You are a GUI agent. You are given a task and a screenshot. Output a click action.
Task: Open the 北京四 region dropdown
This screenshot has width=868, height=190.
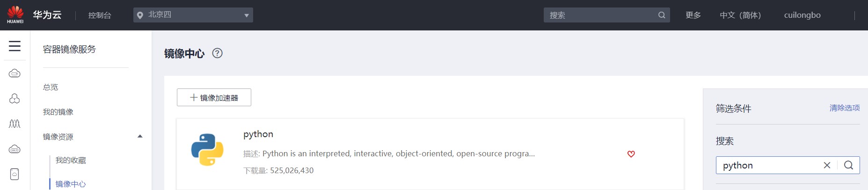[x=193, y=15]
